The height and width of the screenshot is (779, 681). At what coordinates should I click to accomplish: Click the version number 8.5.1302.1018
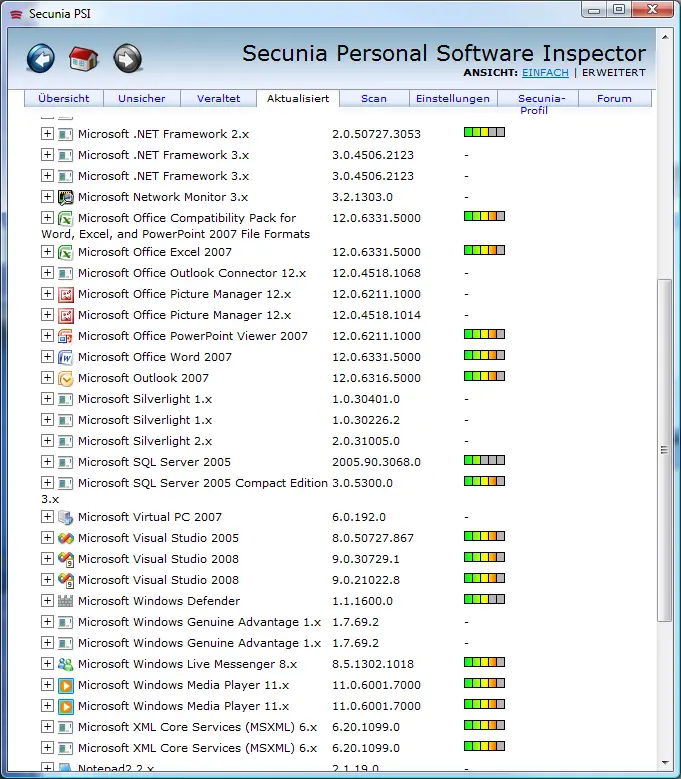(x=373, y=664)
